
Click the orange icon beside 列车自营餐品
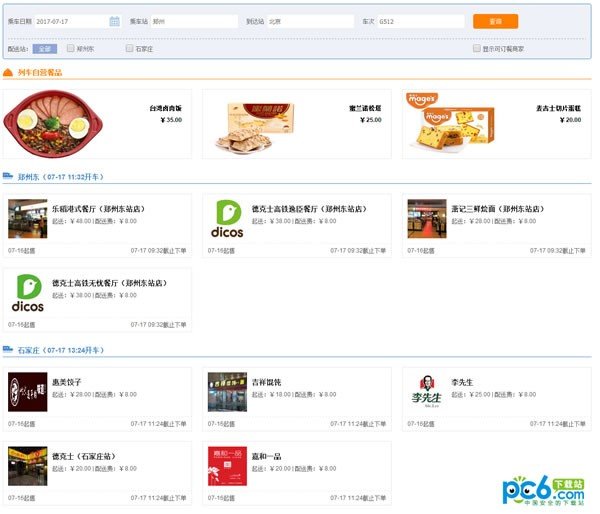tap(8, 72)
